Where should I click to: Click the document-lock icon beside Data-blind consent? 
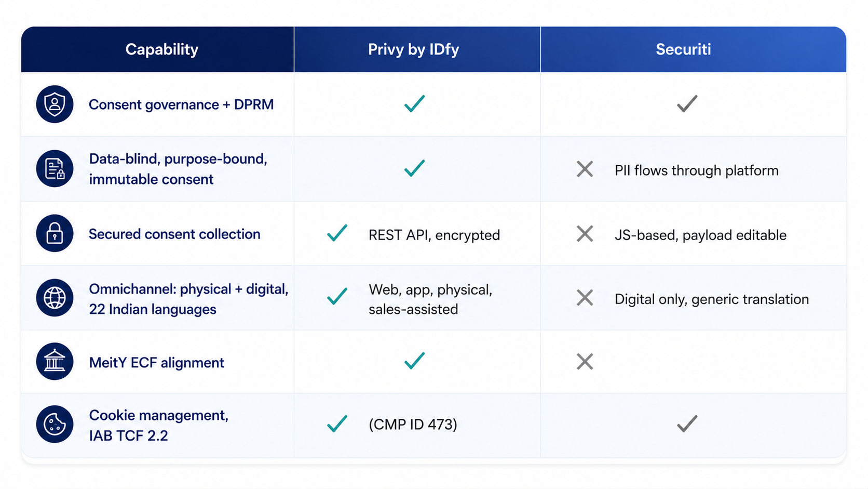55,169
